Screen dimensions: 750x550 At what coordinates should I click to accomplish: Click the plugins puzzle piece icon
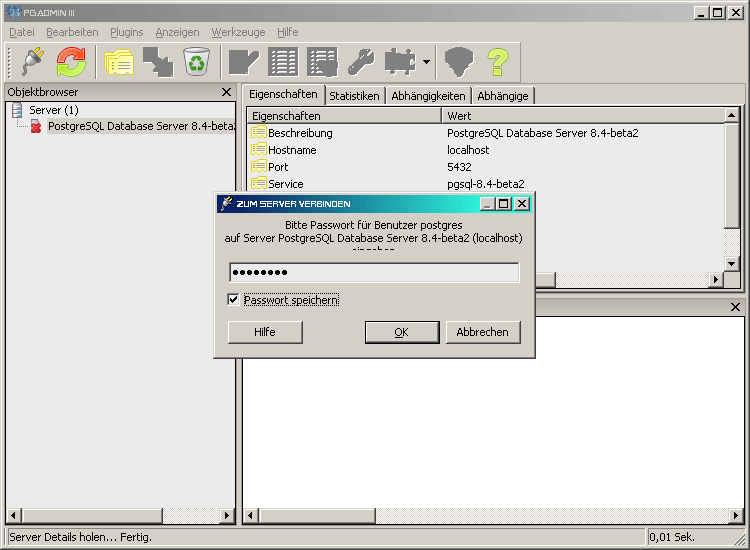point(400,62)
